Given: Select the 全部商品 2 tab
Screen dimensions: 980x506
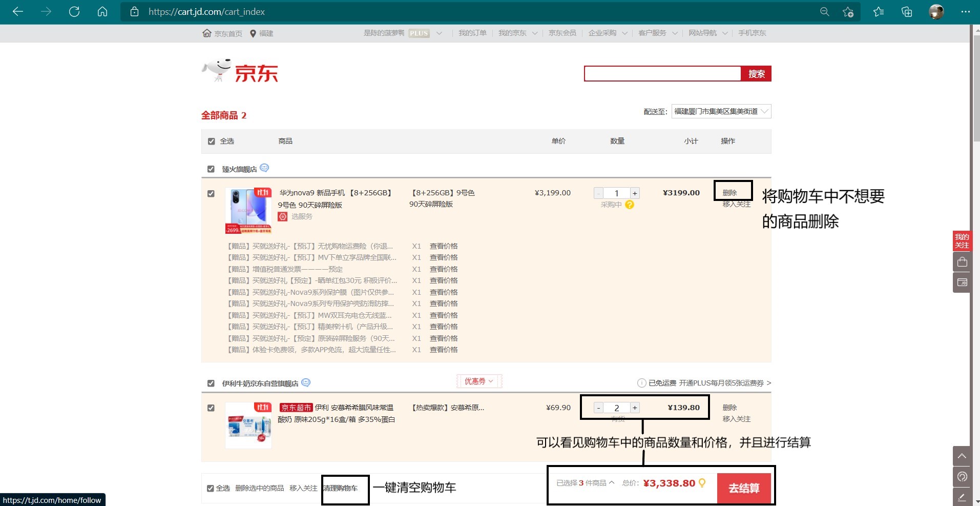Looking at the screenshot, I should pyautogui.click(x=224, y=115).
